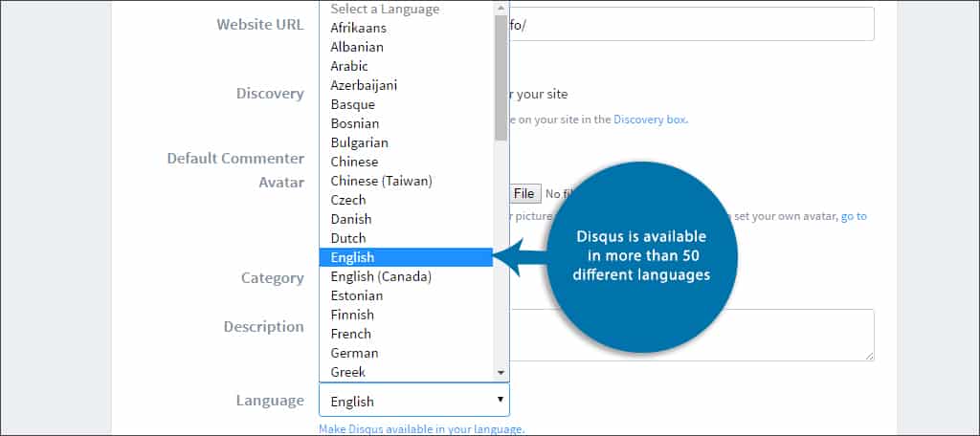Click the language list scroll-up arrow
980x436 pixels.
pos(501,8)
